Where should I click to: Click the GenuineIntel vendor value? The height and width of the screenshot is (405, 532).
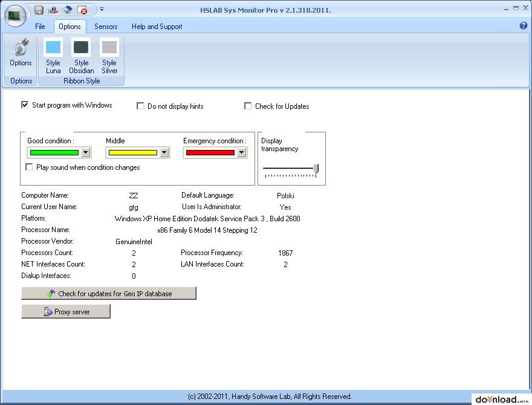(x=134, y=242)
